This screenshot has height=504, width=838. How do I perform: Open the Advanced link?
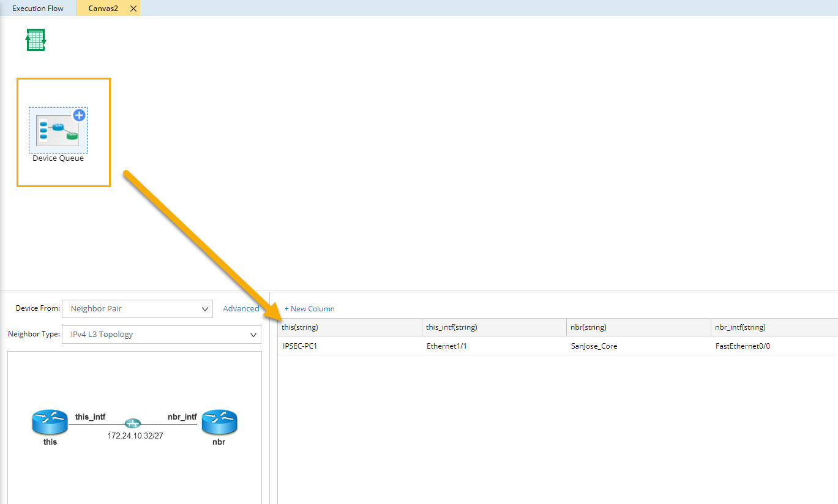[241, 309]
